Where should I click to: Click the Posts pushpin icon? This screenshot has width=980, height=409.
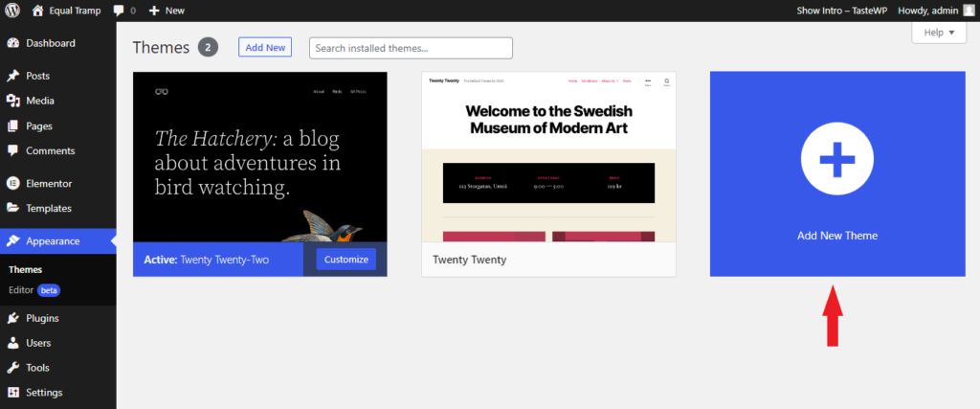pyautogui.click(x=12, y=76)
